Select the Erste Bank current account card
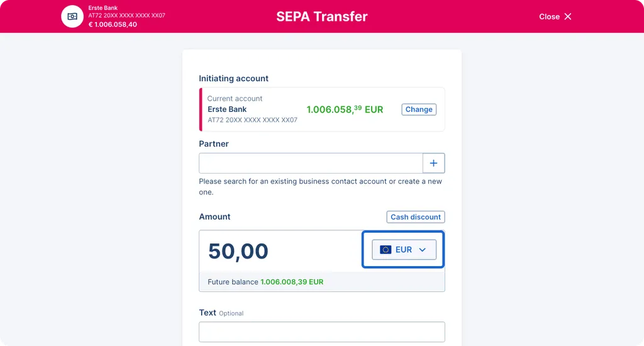This screenshot has width=644, height=346. [321, 109]
